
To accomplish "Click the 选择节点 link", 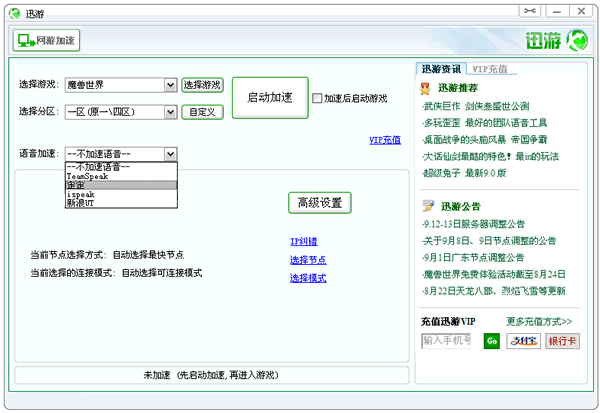I will [308, 260].
